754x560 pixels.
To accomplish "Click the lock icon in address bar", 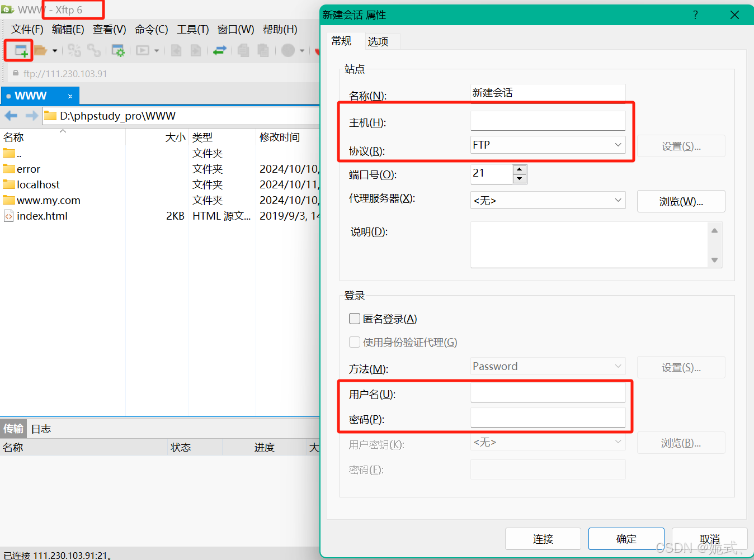I will [16, 73].
